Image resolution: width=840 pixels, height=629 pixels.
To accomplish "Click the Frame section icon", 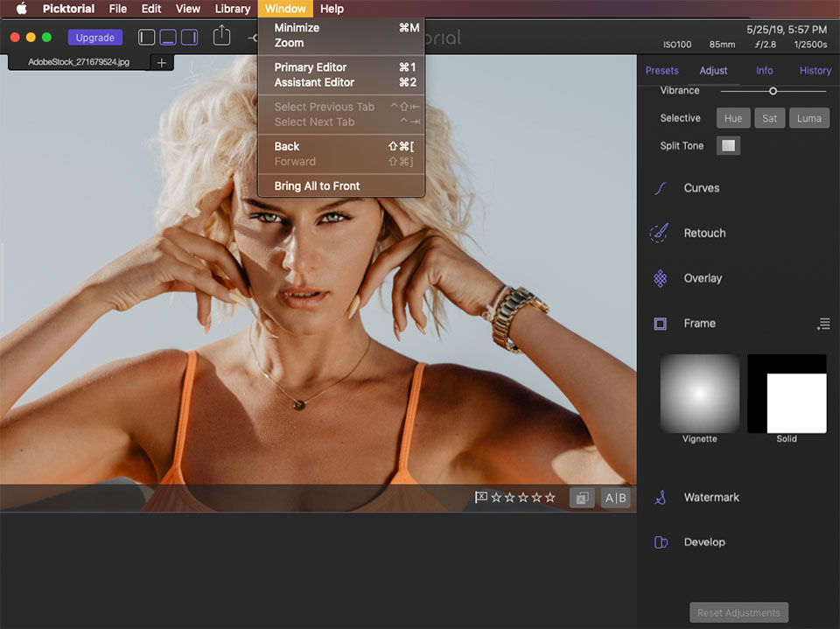I will [660, 324].
